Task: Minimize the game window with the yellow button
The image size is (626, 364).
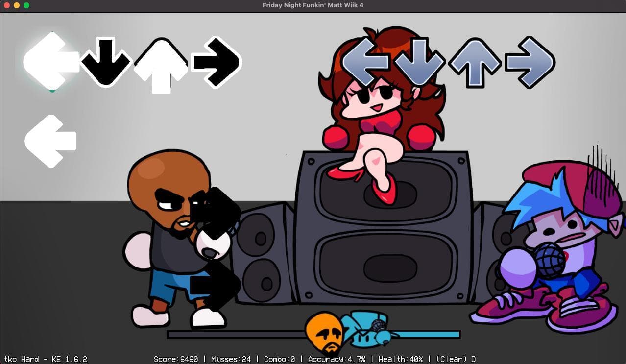Action: (17, 5)
